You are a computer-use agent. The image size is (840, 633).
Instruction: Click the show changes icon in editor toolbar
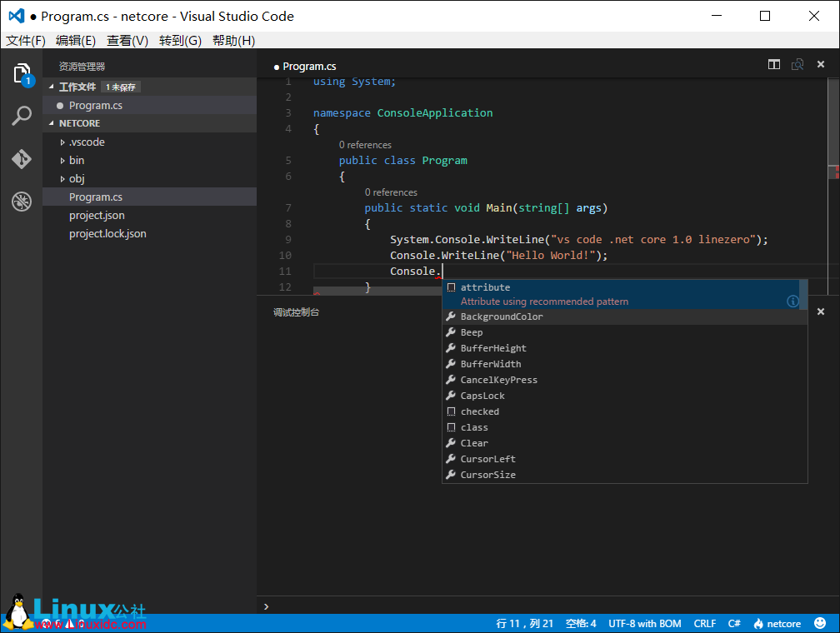coord(797,64)
